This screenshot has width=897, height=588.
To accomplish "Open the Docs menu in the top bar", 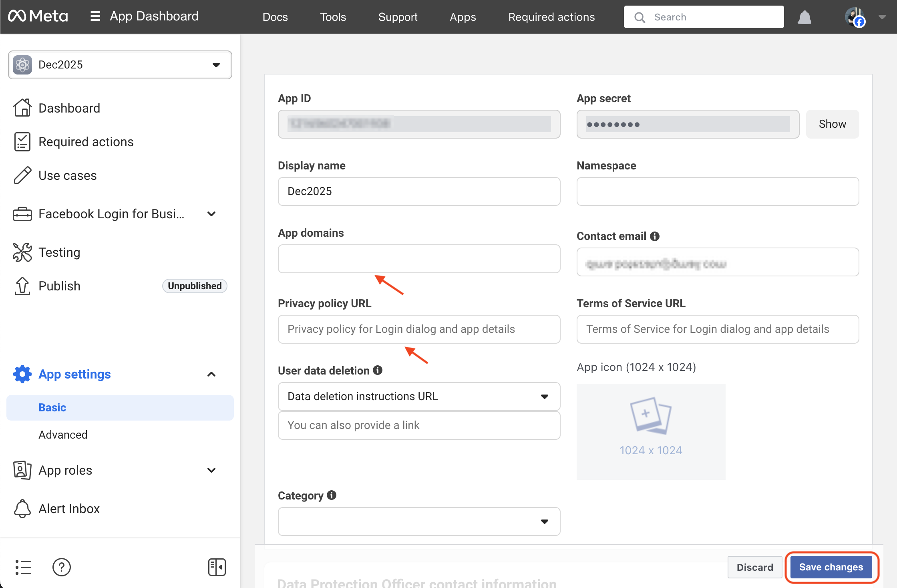I will (275, 17).
